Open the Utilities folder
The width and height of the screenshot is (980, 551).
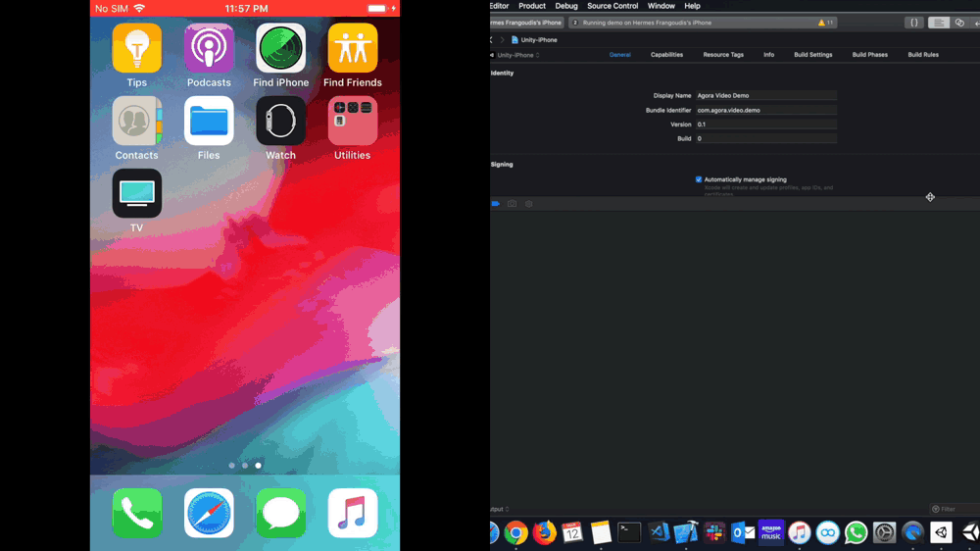click(x=353, y=121)
